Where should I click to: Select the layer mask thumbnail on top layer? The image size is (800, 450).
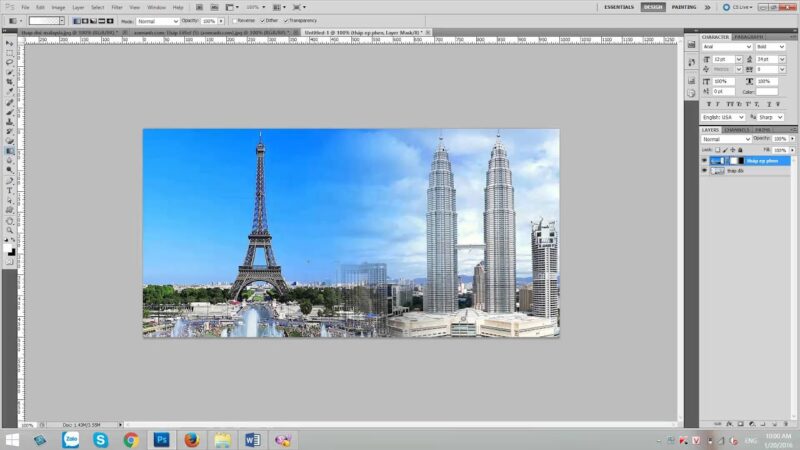click(x=733, y=161)
